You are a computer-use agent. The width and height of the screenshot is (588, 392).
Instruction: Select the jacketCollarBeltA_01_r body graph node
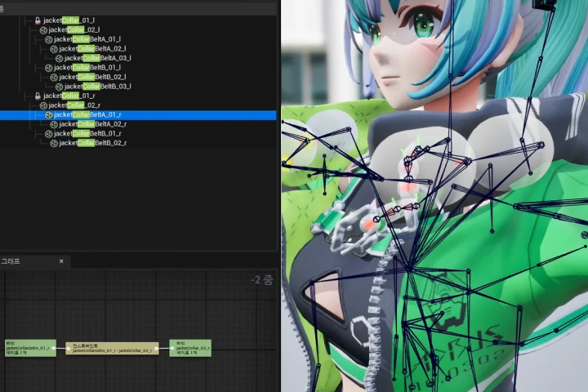point(29,348)
